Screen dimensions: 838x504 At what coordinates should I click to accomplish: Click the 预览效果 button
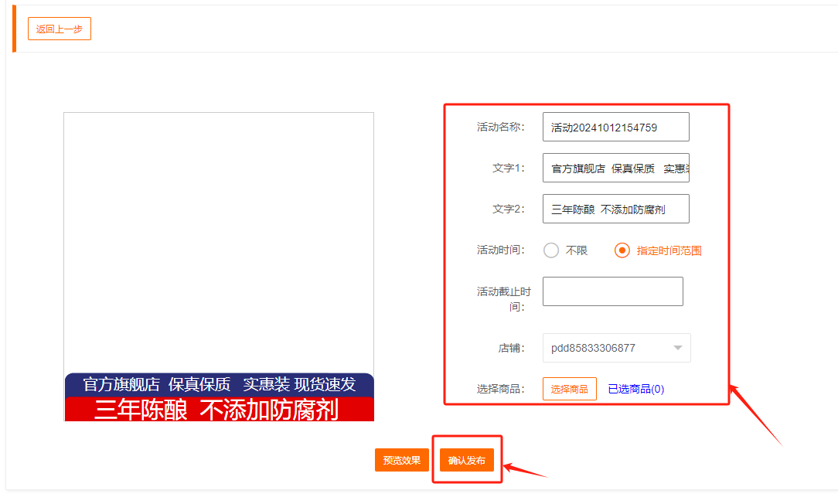402,460
